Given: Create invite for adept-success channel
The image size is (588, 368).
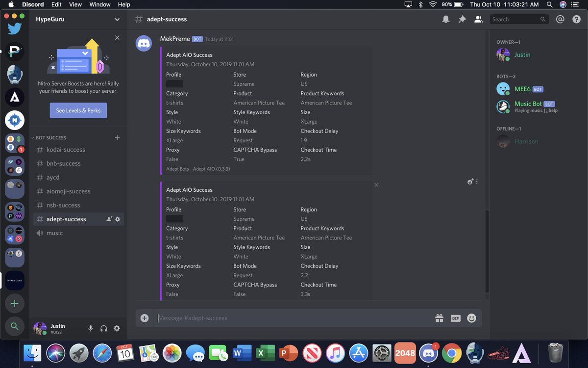Looking at the screenshot, I should click(x=109, y=219).
